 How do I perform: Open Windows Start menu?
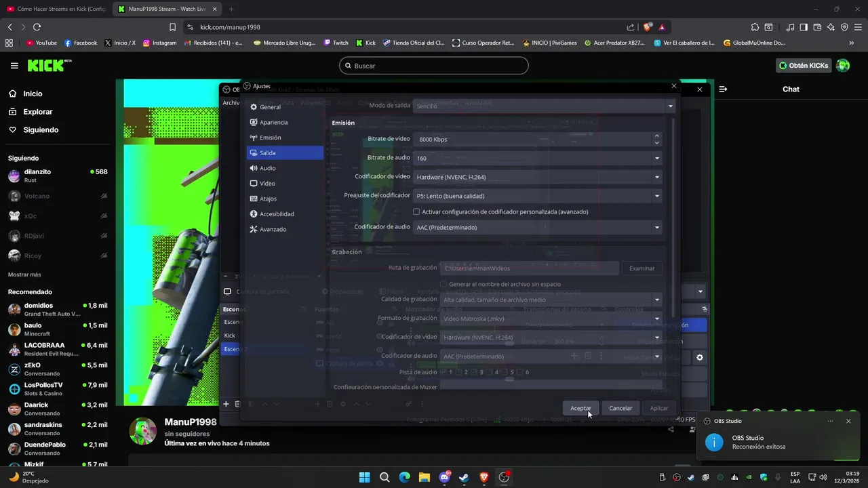pyautogui.click(x=364, y=477)
